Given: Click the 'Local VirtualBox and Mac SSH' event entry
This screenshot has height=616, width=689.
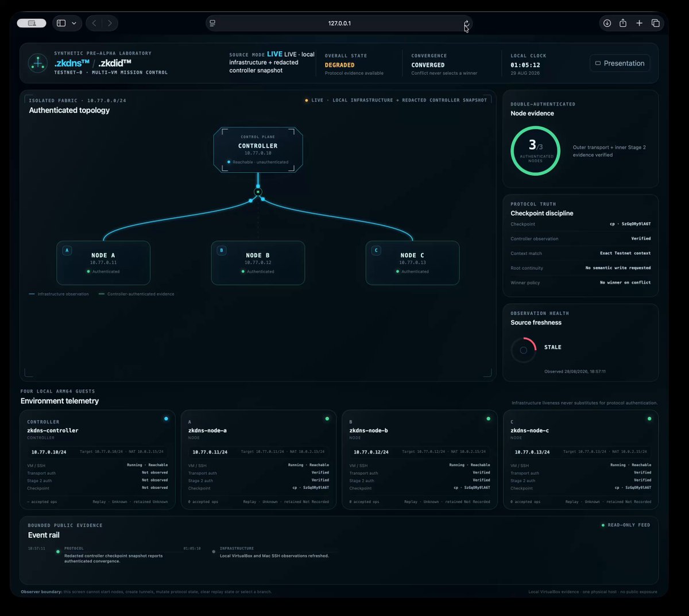Looking at the screenshot, I should point(274,556).
